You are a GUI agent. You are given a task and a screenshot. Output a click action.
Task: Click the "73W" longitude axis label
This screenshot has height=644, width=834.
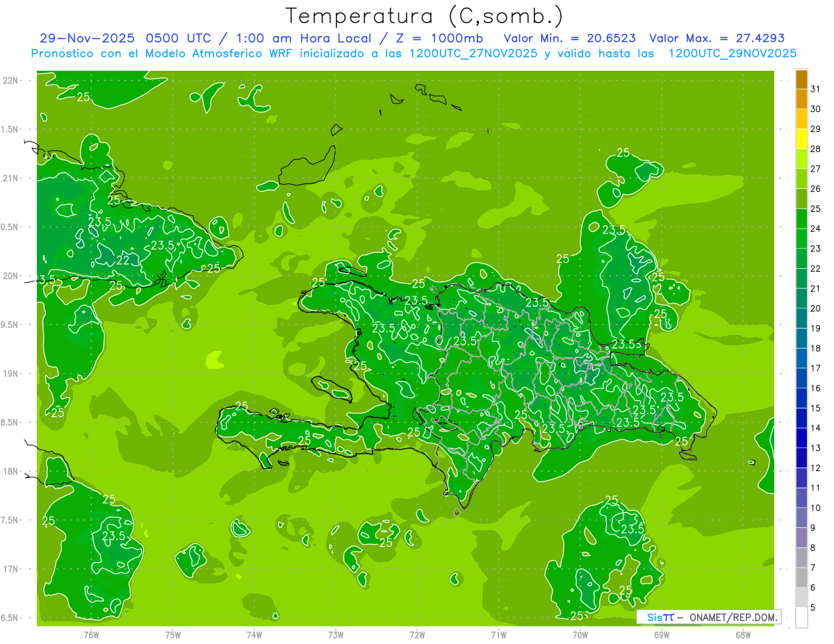tap(336, 634)
